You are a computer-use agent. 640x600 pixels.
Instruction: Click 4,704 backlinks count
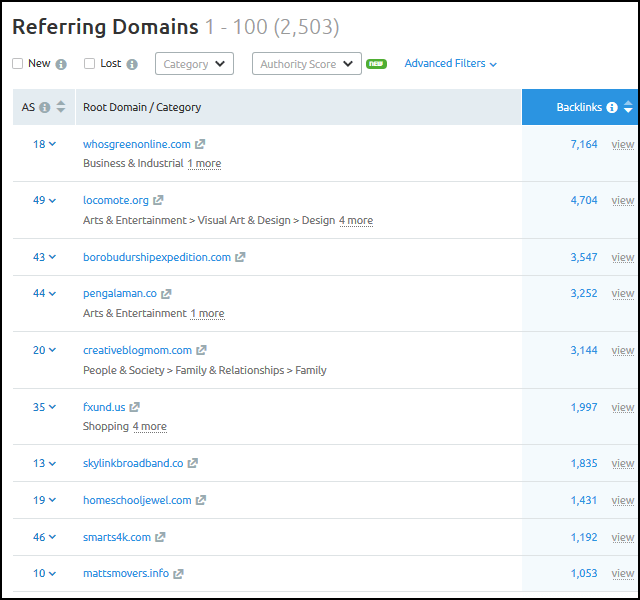pos(584,200)
